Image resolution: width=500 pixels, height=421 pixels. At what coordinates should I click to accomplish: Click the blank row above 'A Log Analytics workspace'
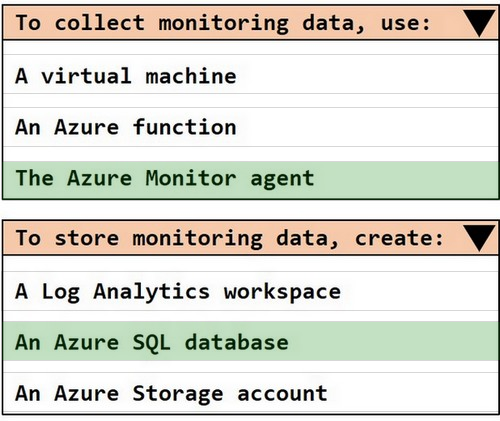(251, 263)
